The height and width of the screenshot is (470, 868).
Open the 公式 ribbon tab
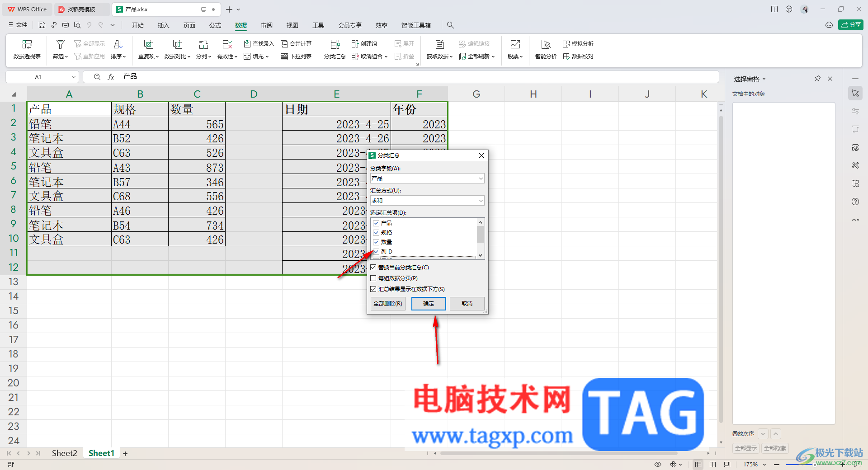pyautogui.click(x=215, y=25)
